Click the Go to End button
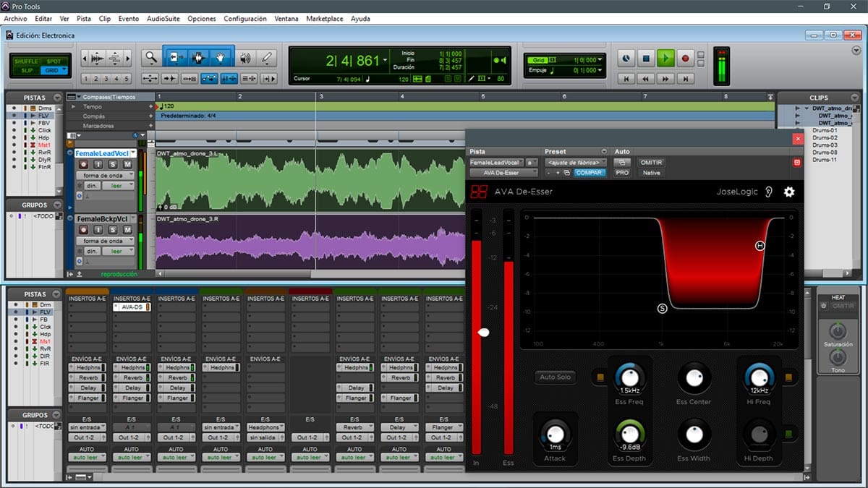Image resolution: width=868 pixels, height=488 pixels. [x=685, y=78]
